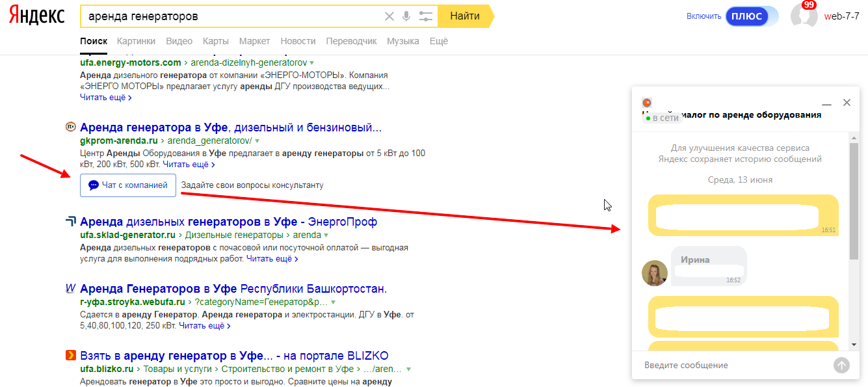Expand options arrow for stroyka.webufa.ru result
This screenshot has height=387, width=868.
coord(334,302)
